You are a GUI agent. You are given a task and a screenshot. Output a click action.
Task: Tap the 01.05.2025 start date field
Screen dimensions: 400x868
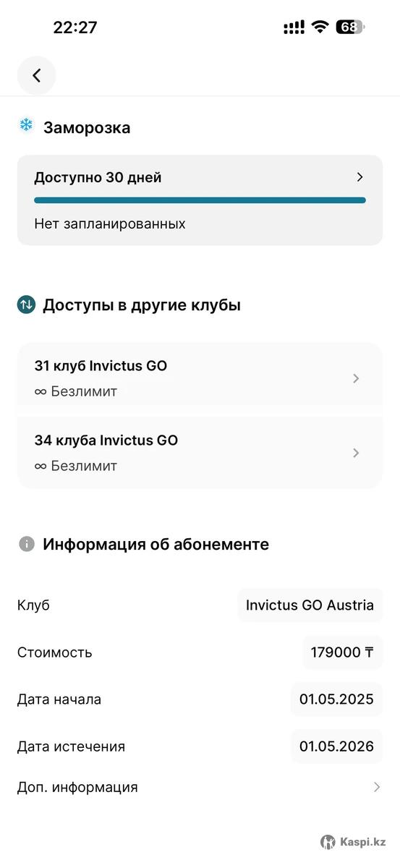click(x=336, y=699)
